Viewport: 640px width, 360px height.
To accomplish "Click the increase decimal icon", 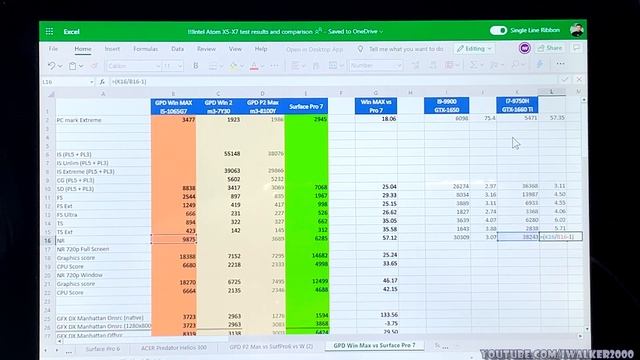I will (416, 65).
